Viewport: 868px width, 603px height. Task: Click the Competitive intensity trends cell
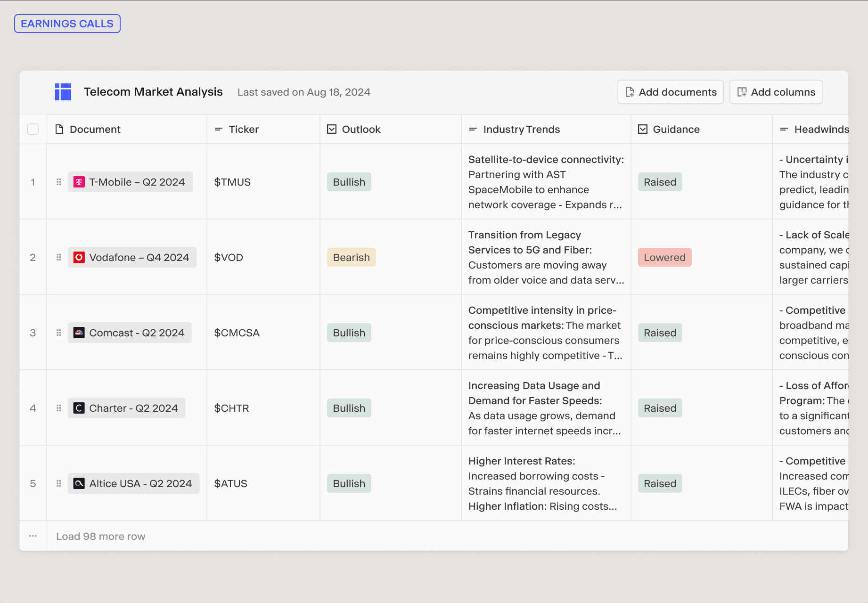coord(546,333)
